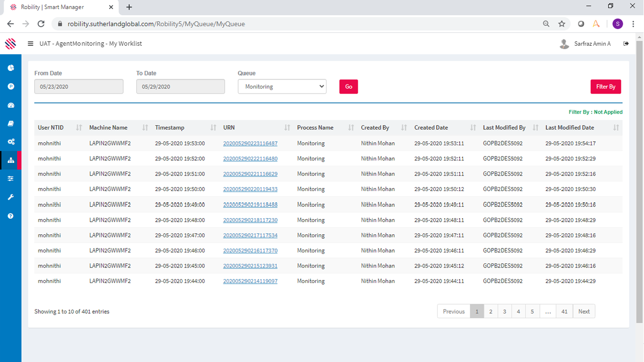
Task: Click the logout icon beside user name
Action: (626, 44)
